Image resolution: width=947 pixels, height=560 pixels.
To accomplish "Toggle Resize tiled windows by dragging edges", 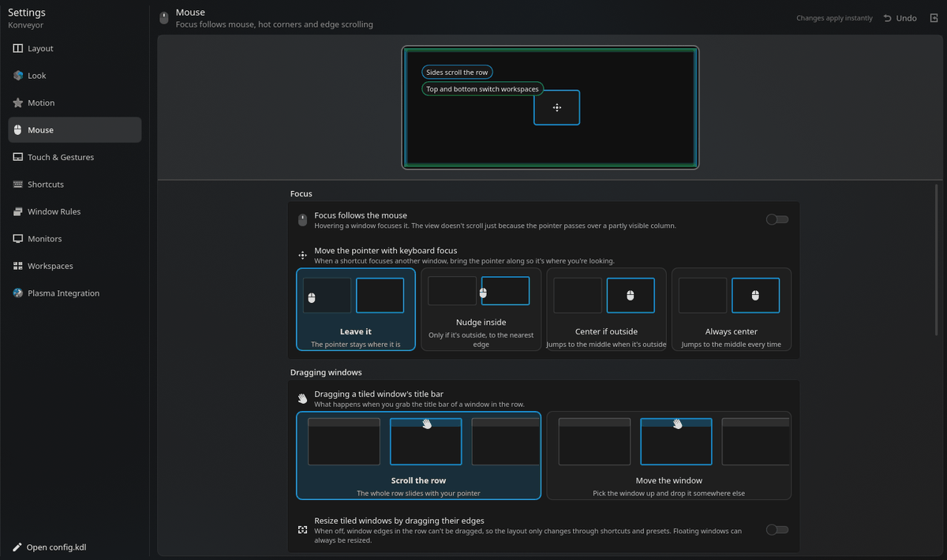I will (777, 530).
